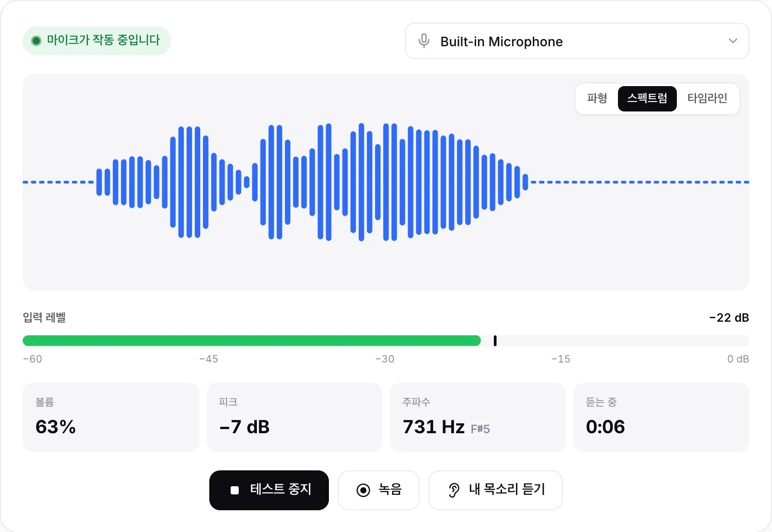Click the −15 scale label
Image resolution: width=772 pixels, height=532 pixels.
click(561, 359)
